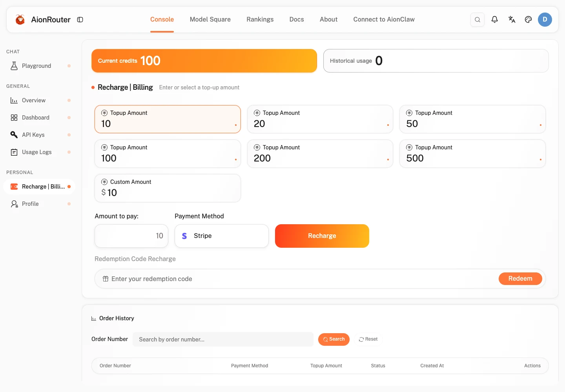Click the Historical usage 0 panel
The width and height of the screenshot is (565, 392).
[436, 61]
